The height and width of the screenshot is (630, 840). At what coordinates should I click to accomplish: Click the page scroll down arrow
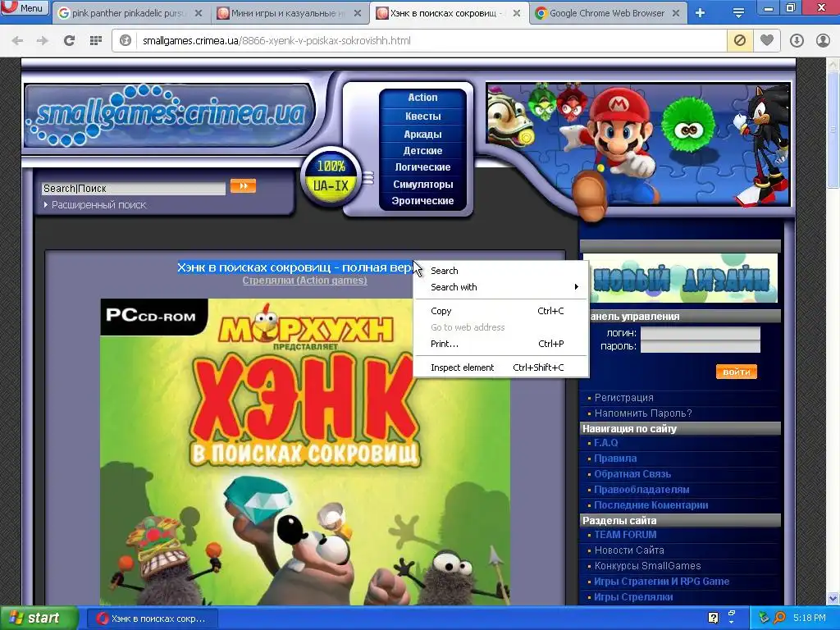[x=833, y=598]
